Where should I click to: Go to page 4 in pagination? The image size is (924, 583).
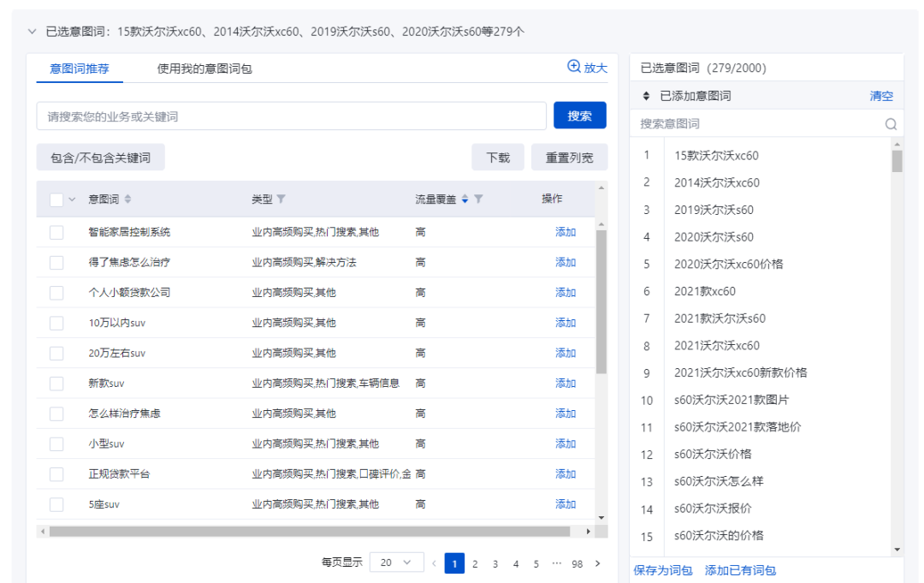pyautogui.click(x=516, y=563)
